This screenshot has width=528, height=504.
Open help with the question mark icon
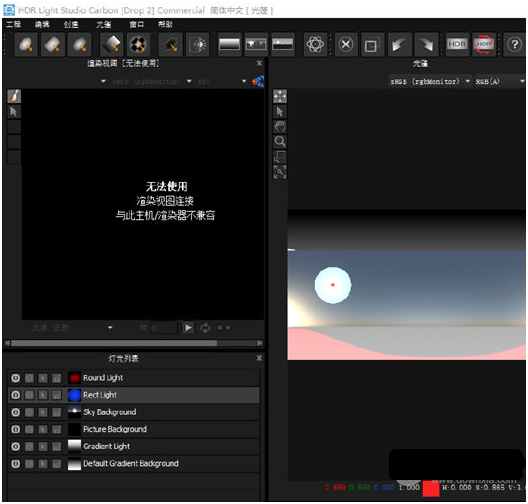click(x=514, y=44)
